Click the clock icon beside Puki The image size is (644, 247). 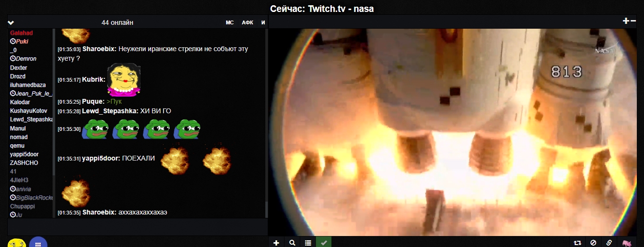pos(13,42)
